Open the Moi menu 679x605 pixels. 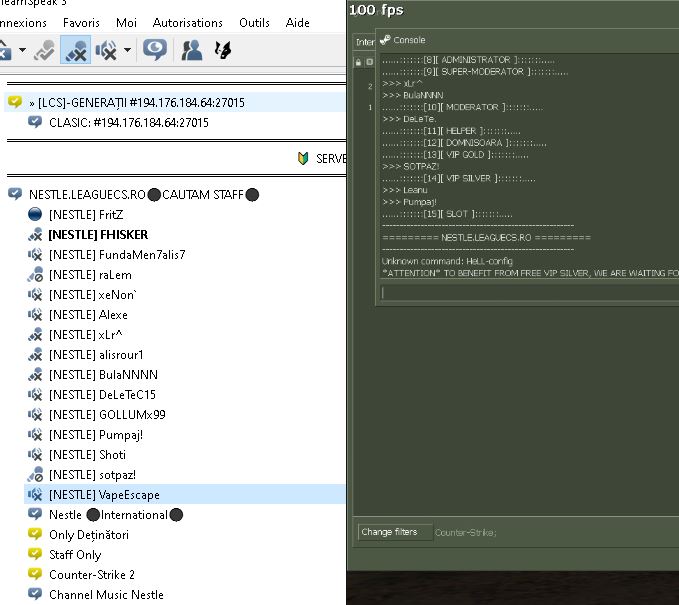click(x=126, y=23)
